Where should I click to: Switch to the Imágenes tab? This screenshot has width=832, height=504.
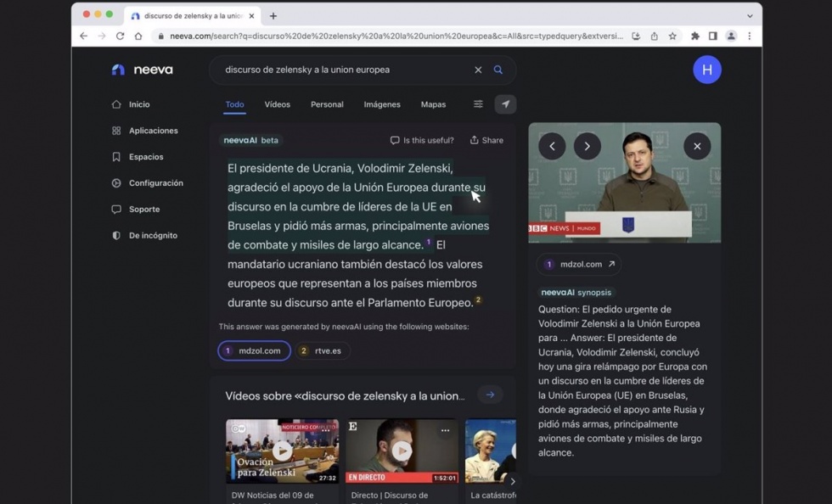(x=382, y=104)
